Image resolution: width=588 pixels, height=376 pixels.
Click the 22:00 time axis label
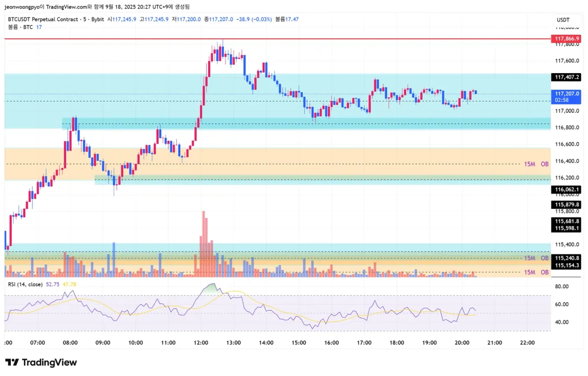(x=527, y=342)
